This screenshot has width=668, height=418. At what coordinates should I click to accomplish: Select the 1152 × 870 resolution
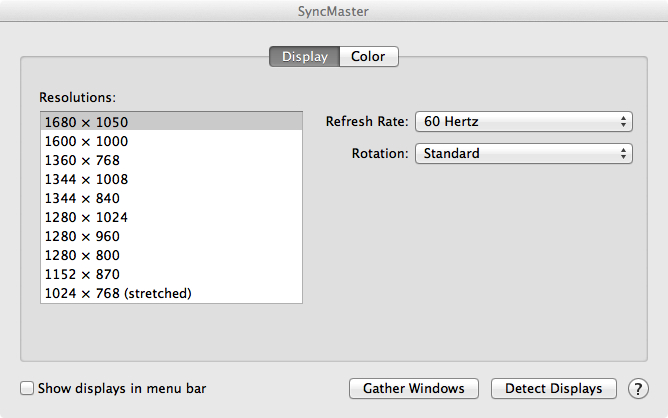click(x=171, y=274)
